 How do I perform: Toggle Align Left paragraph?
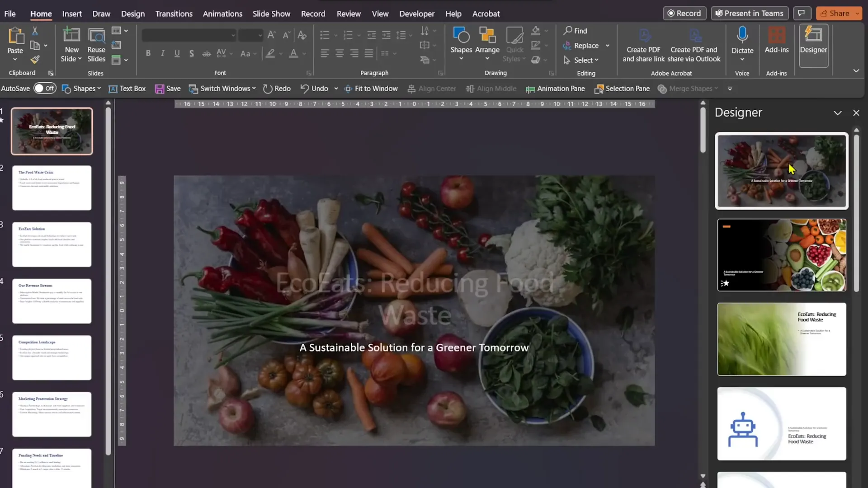click(x=325, y=53)
